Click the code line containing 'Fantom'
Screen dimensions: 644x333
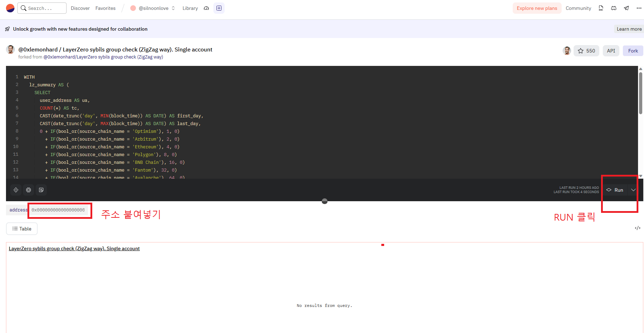111,170
